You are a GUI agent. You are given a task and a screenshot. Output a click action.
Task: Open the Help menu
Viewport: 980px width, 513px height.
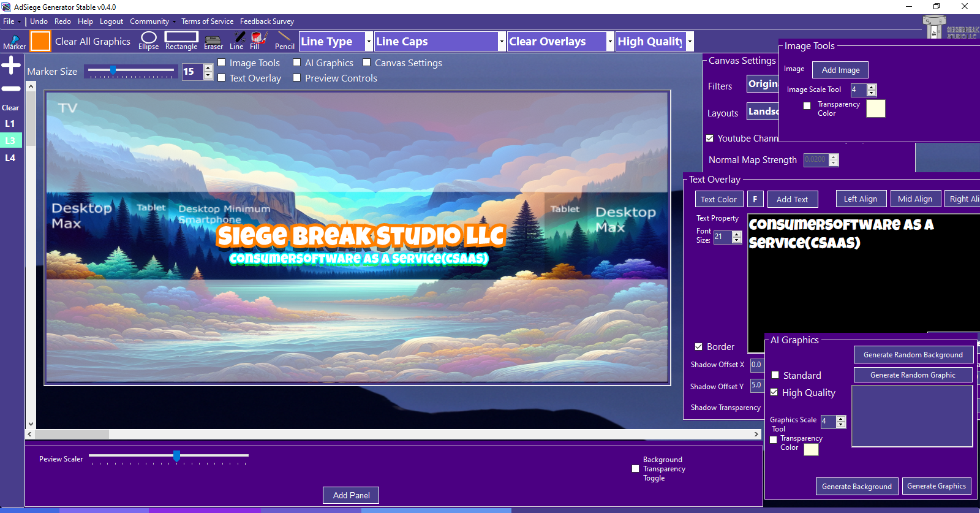pyautogui.click(x=85, y=21)
